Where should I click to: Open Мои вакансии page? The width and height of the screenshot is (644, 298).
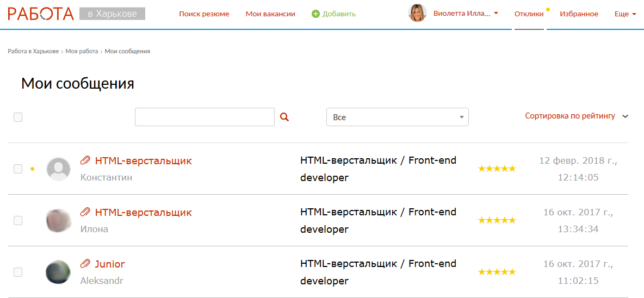click(270, 14)
